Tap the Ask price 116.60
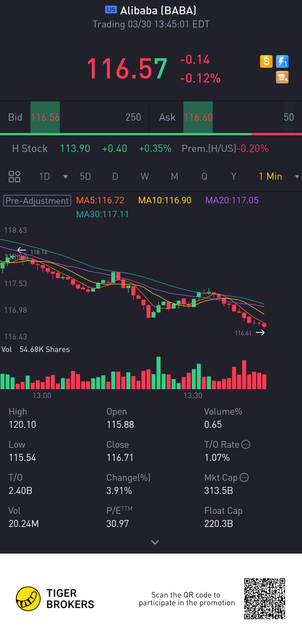Image resolution: width=302 pixels, height=644 pixels. (x=198, y=117)
